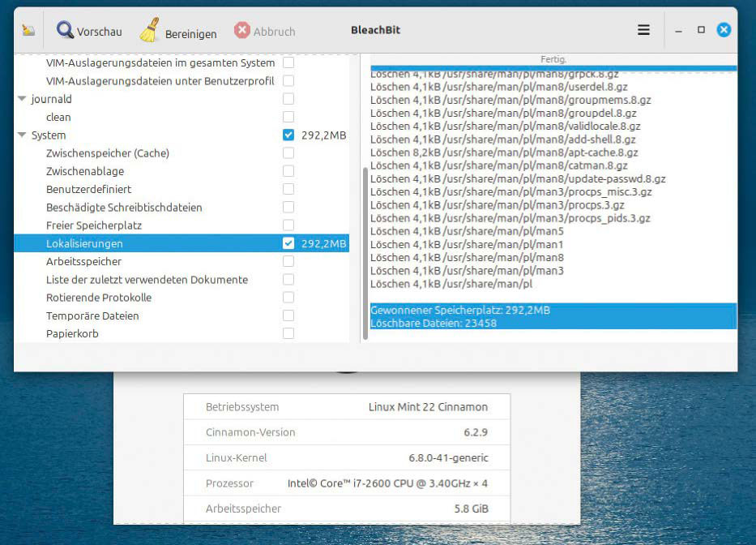Screen dimensions: 756x545
Task: Close the BleachBit window
Action: point(724,30)
